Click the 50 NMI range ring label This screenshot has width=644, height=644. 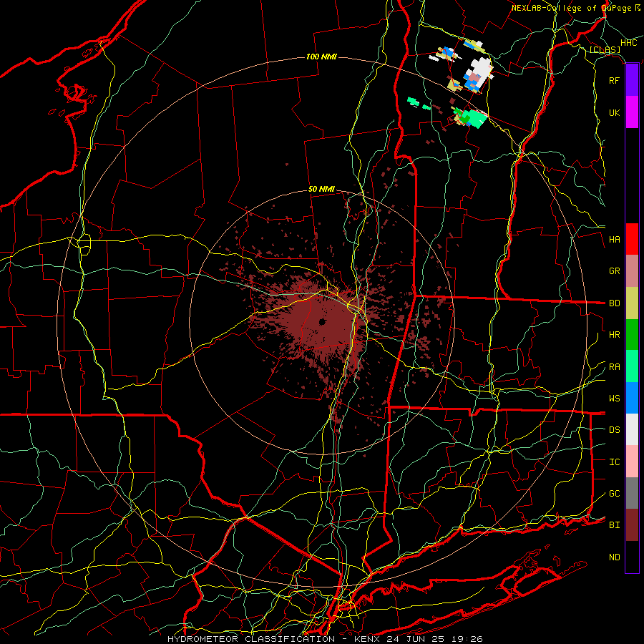click(x=321, y=190)
